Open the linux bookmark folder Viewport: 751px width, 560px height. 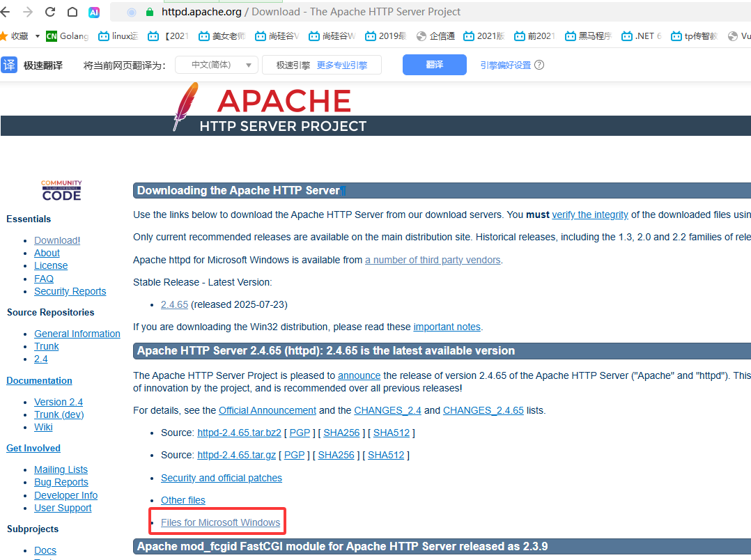[x=118, y=36]
